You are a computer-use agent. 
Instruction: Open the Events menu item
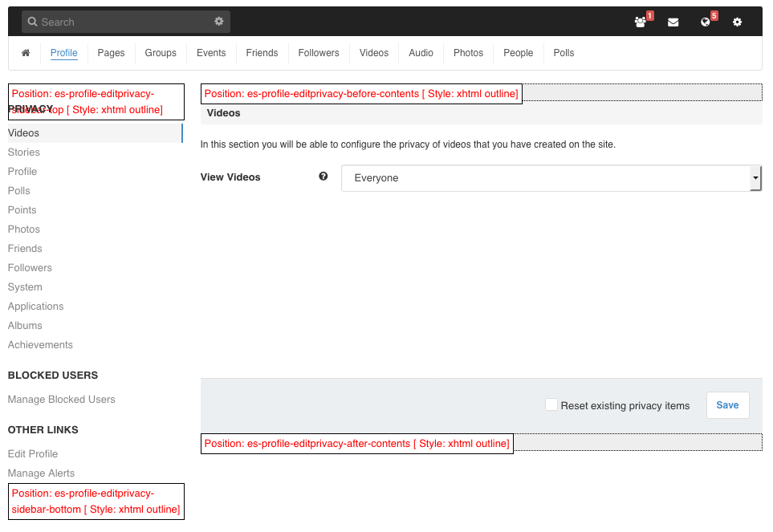click(211, 53)
